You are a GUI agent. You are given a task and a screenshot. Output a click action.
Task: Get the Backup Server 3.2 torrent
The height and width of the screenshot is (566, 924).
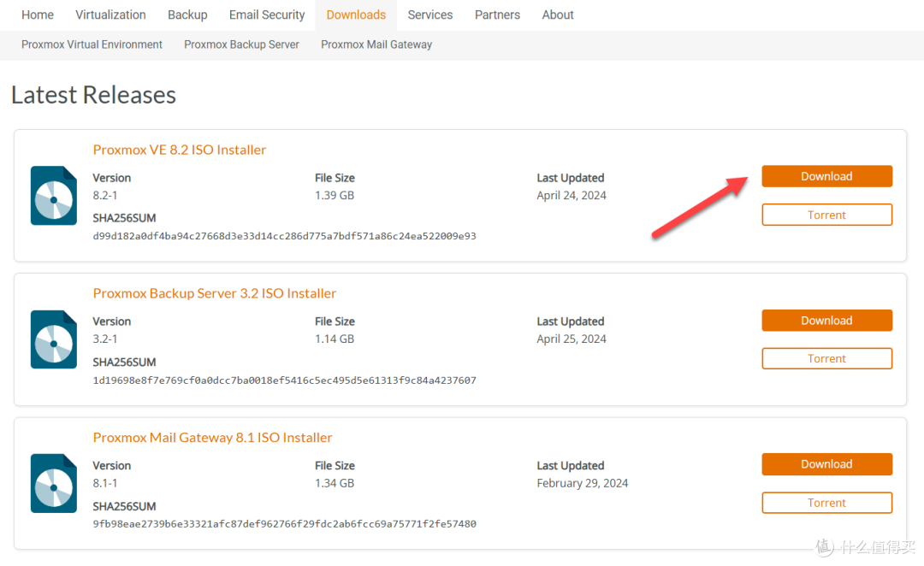click(826, 359)
